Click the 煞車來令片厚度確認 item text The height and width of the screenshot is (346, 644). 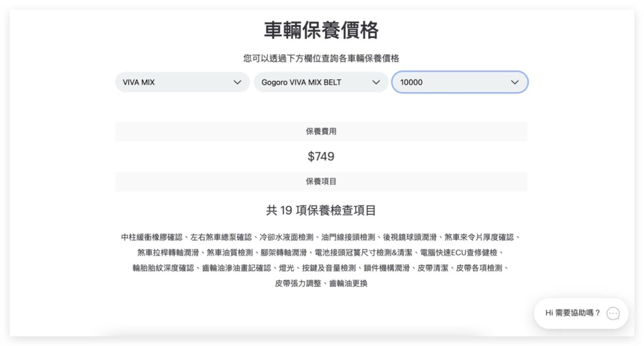[479, 237]
